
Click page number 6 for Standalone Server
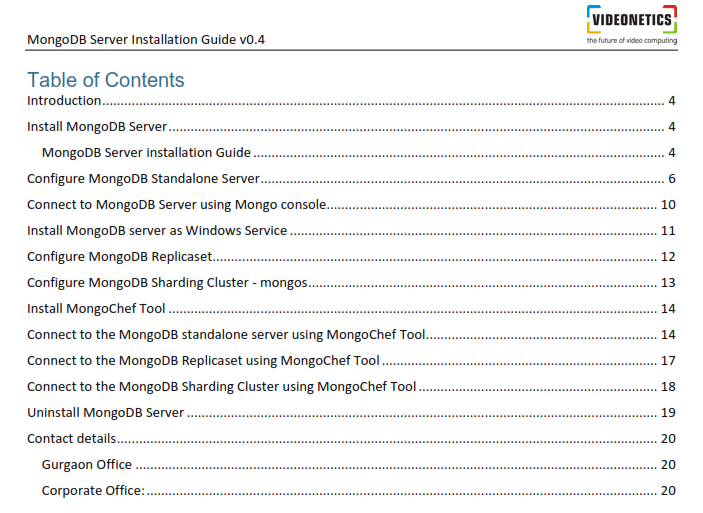tap(672, 178)
